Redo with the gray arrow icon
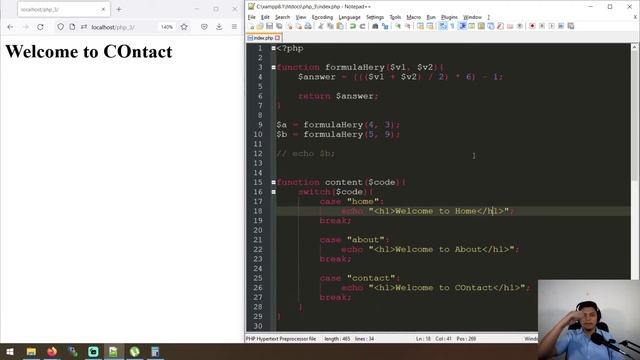 coord(362,26)
